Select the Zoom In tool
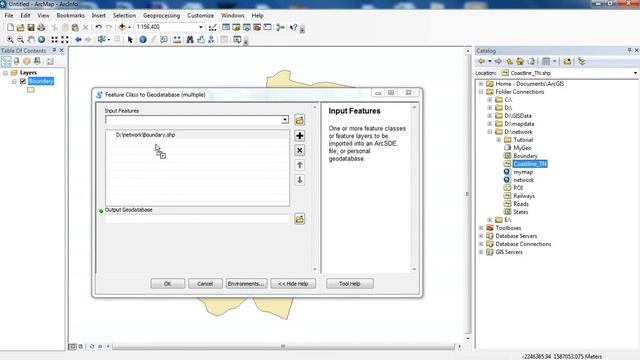 tap(10, 40)
